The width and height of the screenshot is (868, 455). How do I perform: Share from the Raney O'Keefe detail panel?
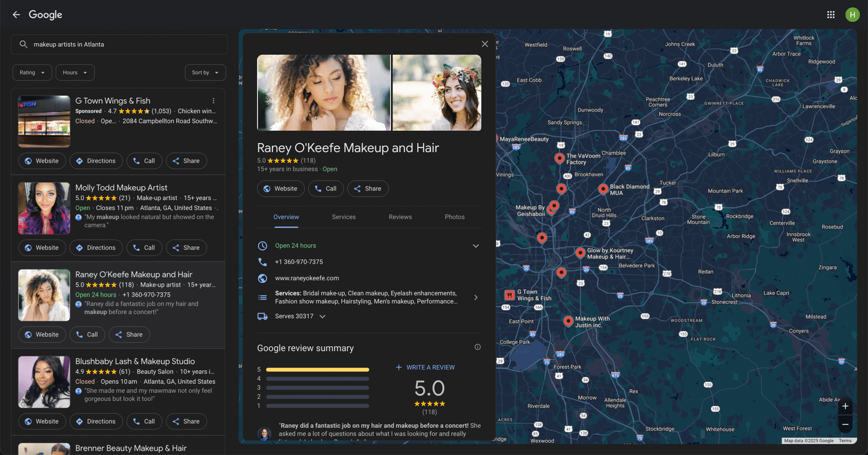pyautogui.click(x=368, y=188)
